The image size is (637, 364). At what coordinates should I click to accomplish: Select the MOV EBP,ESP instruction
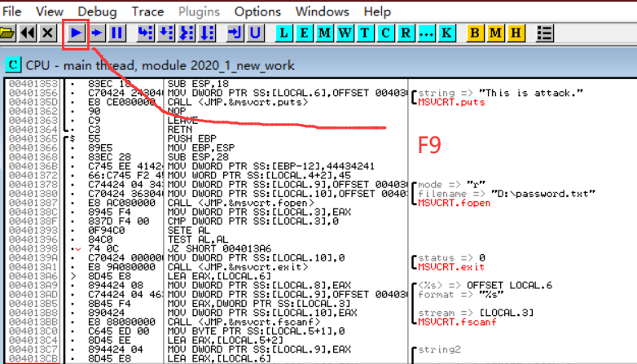200,148
